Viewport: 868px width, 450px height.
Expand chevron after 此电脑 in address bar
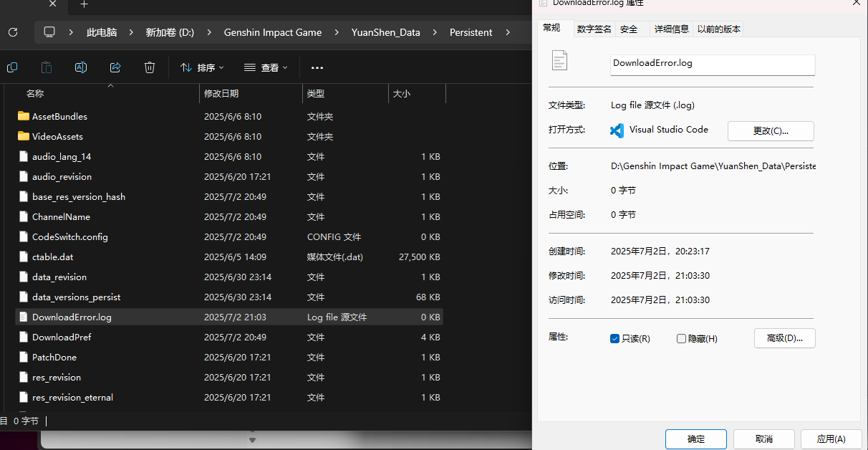click(130, 32)
